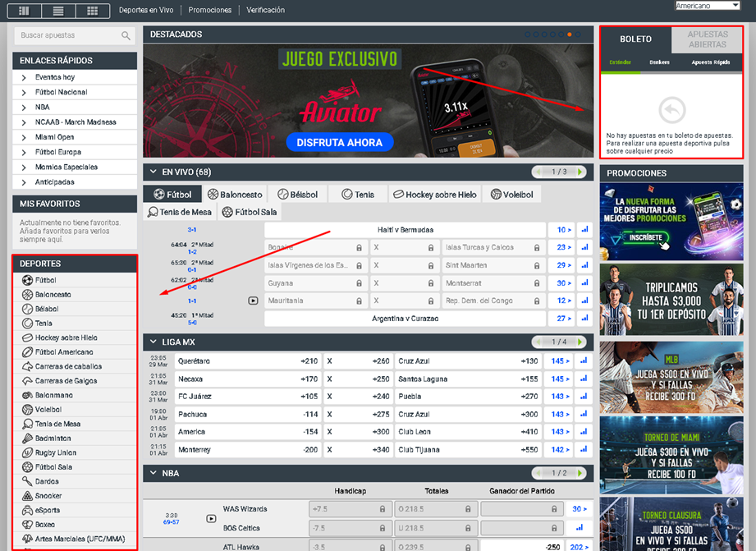
Task: Select the Béisbol live tab
Action: point(297,195)
